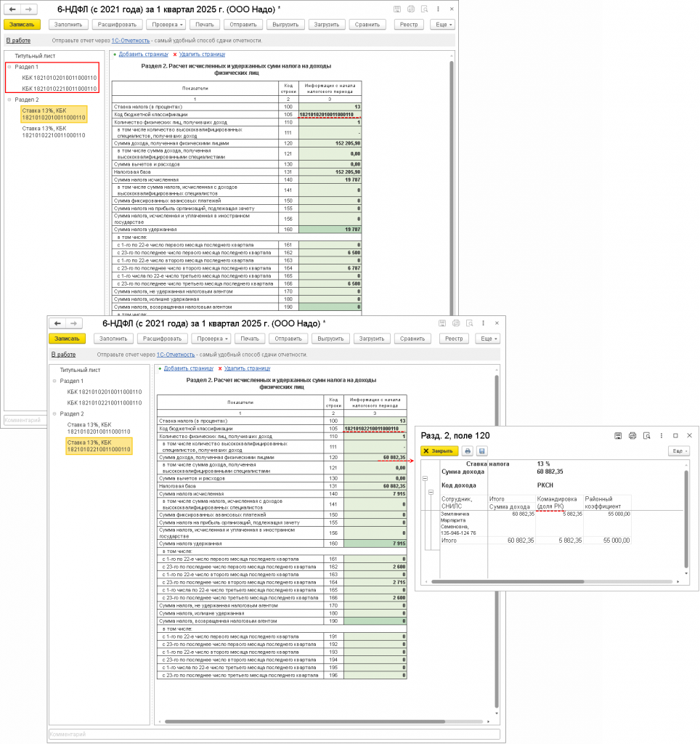Click the Записать button in the front report window
This screenshot has height=744, width=700.
coord(67,339)
